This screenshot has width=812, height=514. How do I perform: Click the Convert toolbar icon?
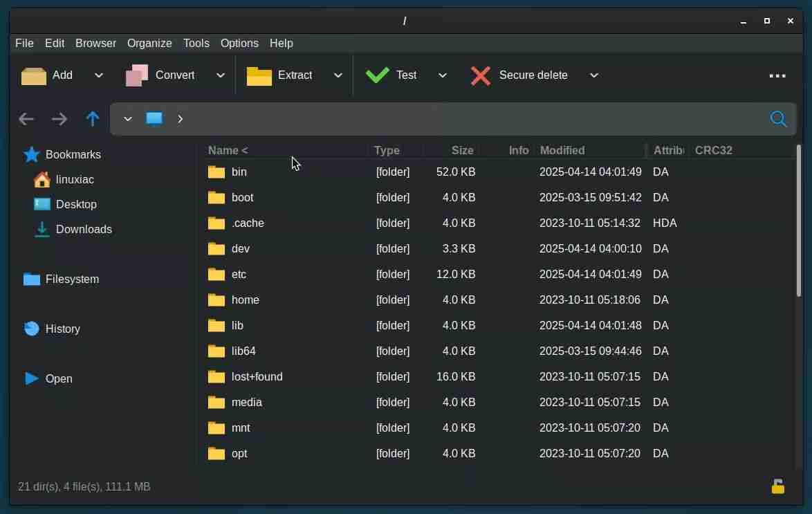click(x=137, y=75)
